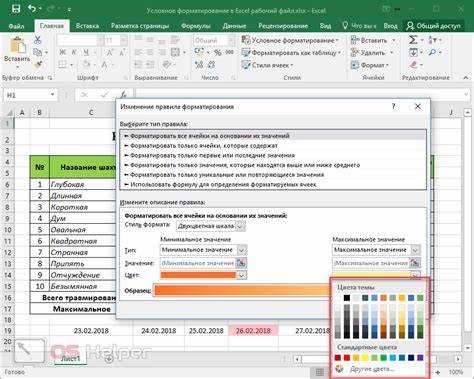The height and width of the screenshot is (379, 474).
Task: Click the Format Painter brush icon
Action: [38, 64]
